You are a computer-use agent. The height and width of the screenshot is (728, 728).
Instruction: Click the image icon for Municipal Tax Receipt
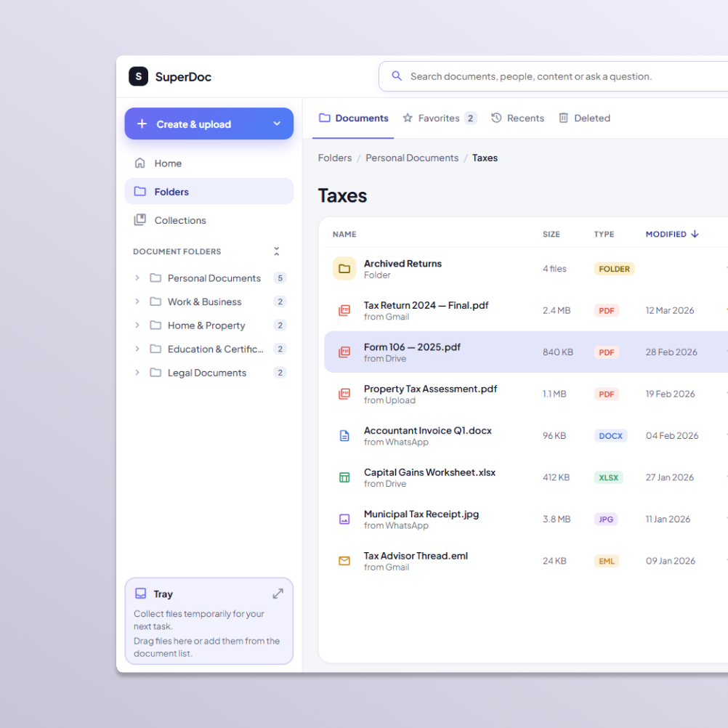(344, 519)
